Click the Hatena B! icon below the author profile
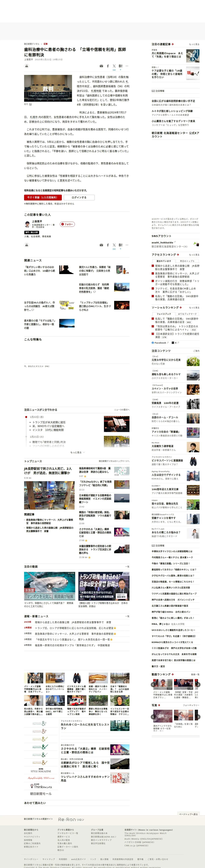The width and height of the screenshot is (205, 868). pos(121,245)
